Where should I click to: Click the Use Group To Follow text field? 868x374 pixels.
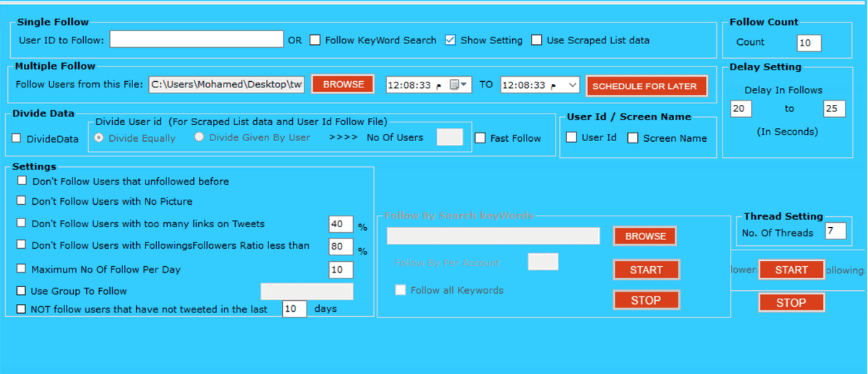pos(307,292)
